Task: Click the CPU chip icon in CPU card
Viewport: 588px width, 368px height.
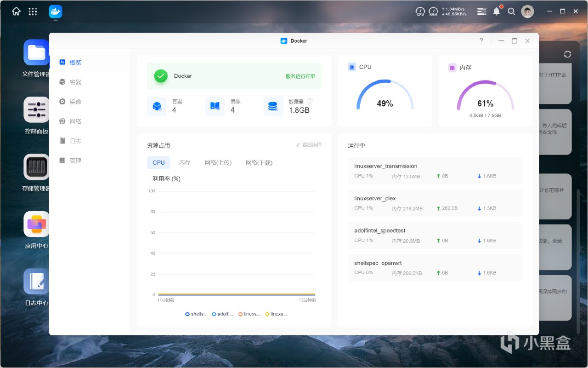Action: coord(352,67)
